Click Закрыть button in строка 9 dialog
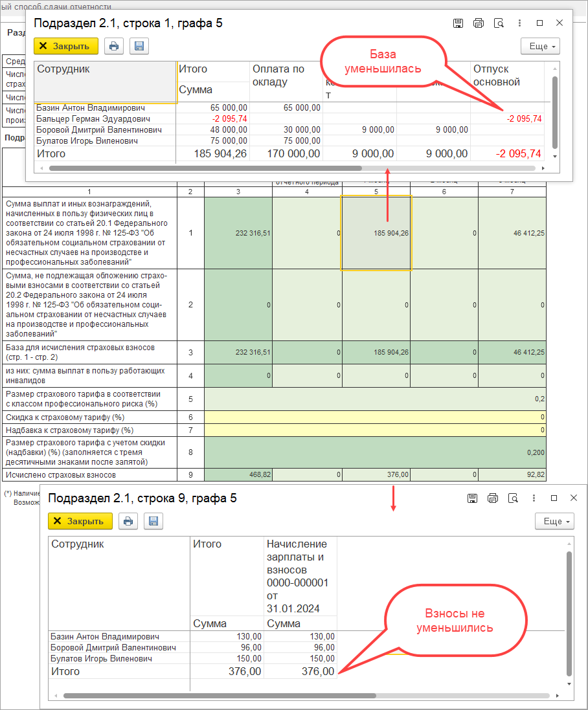588x710 pixels. tap(80, 521)
